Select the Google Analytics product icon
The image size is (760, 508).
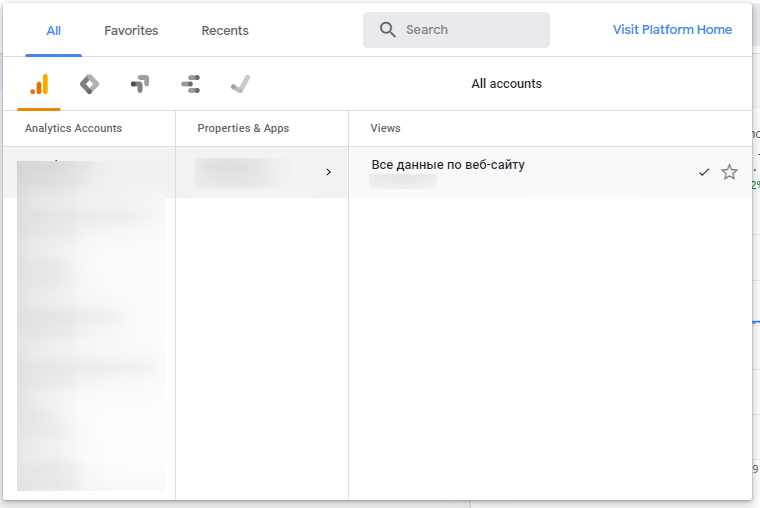39,85
